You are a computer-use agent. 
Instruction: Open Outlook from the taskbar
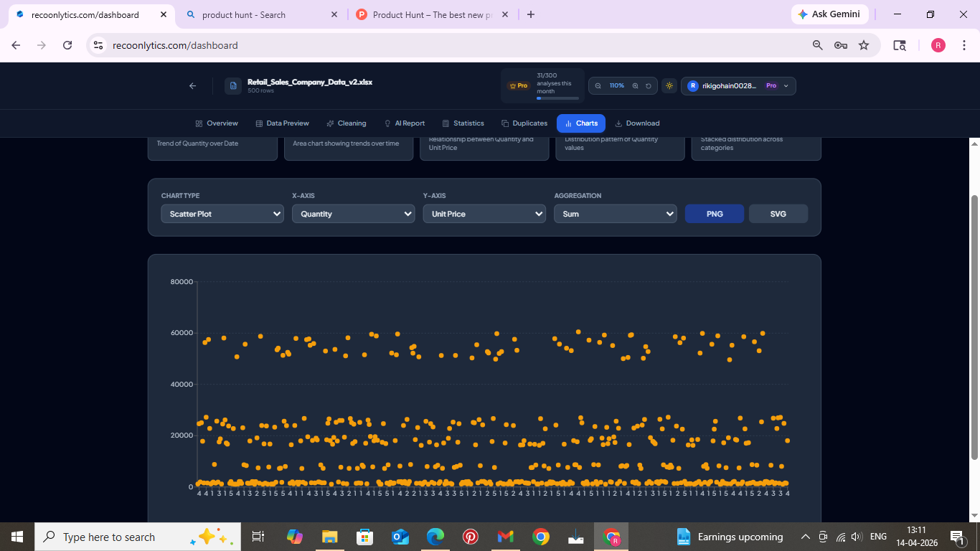coord(400,537)
